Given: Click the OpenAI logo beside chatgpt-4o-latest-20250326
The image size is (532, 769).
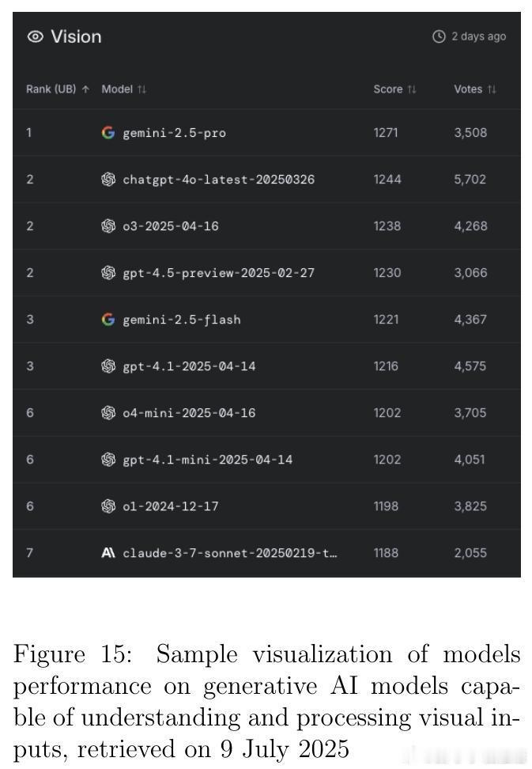Looking at the screenshot, I should [x=108, y=180].
